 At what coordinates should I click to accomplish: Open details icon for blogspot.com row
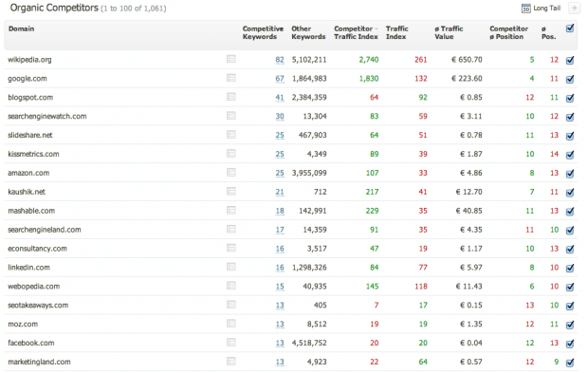tap(231, 97)
